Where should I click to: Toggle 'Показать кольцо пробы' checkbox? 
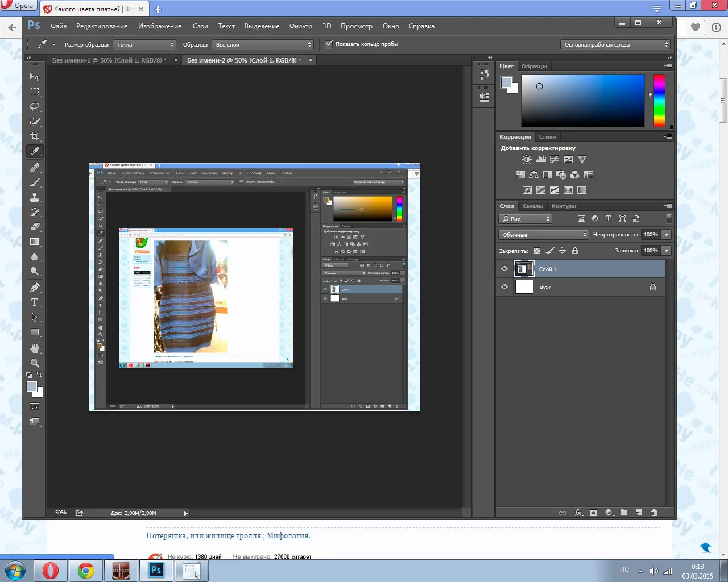(x=329, y=44)
